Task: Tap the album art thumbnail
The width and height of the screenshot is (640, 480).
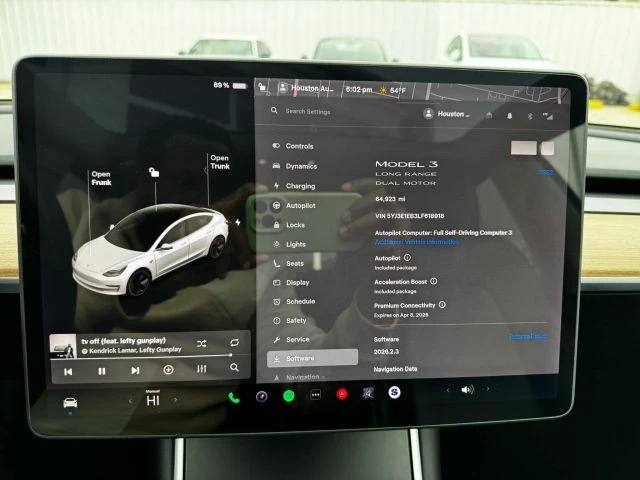Action: pyautogui.click(x=63, y=346)
